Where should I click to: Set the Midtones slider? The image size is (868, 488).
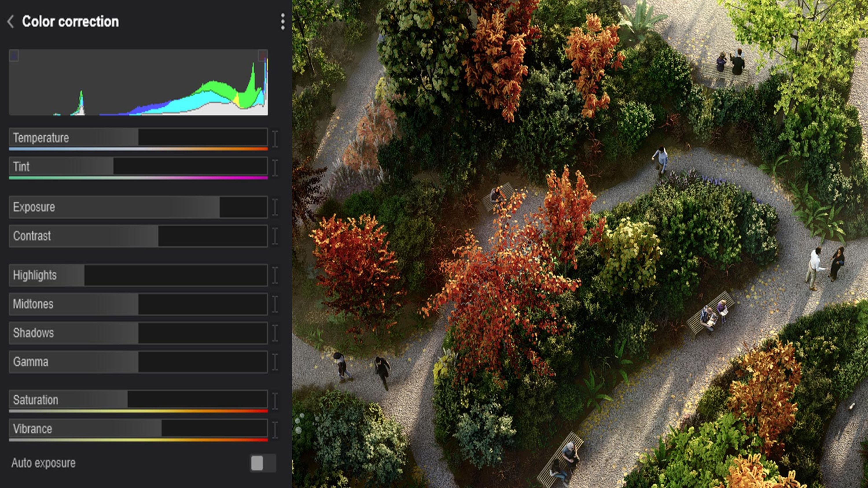tap(138, 304)
